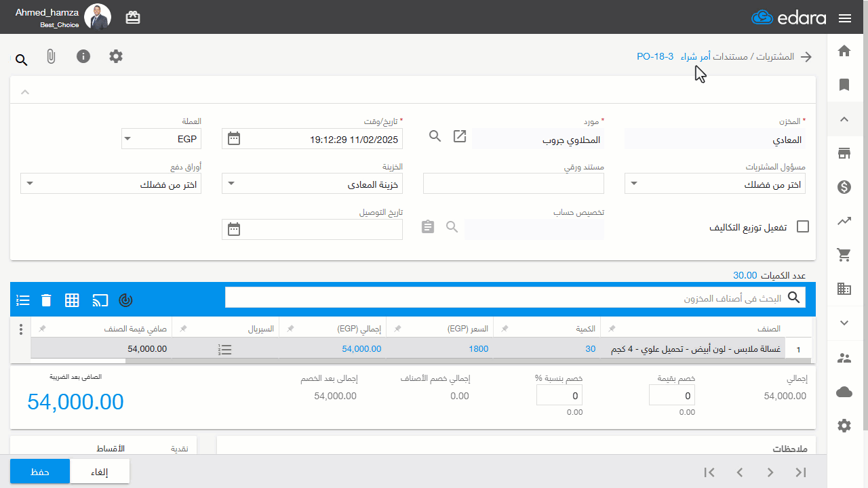
Task: Open the trending chart sidebar icon
Action: click(844, 221)
